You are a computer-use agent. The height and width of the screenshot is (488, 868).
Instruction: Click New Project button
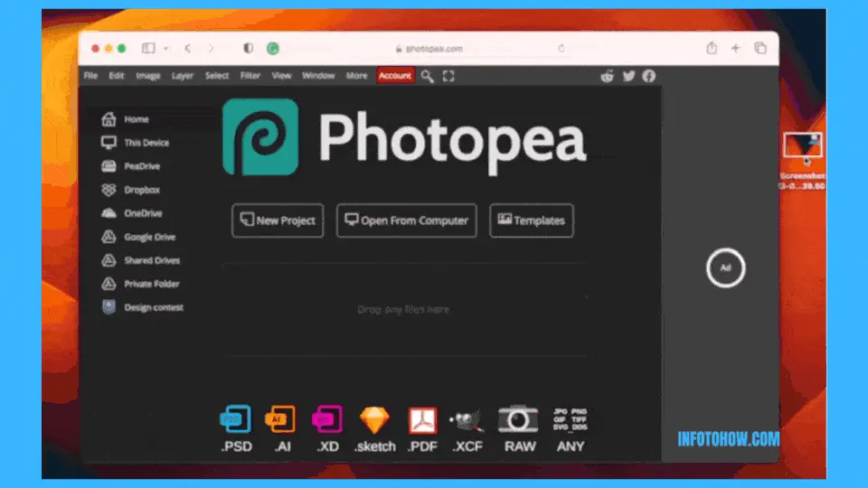[x=278, y=221]
